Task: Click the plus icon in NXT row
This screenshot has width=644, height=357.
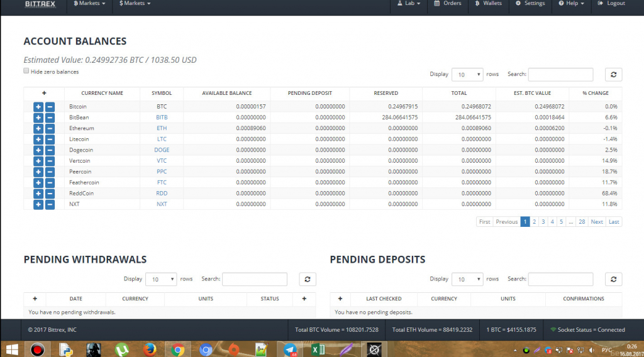Action: coord(38,204)
